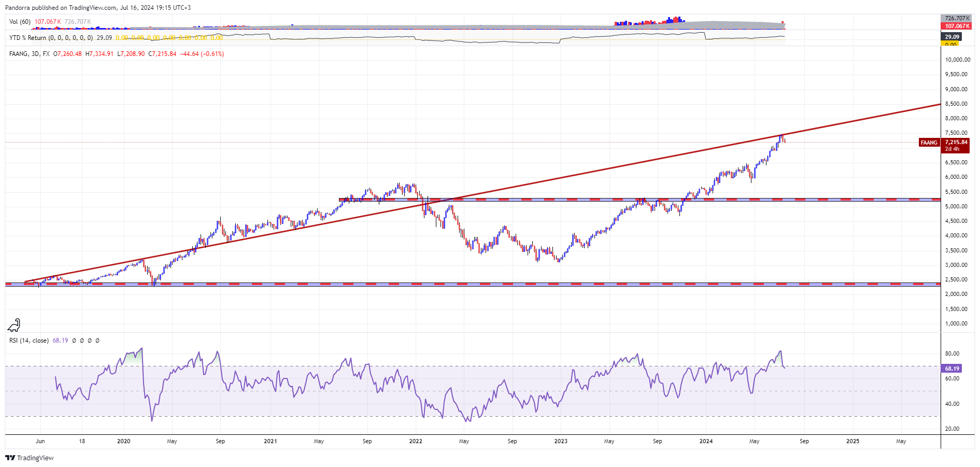Click the 2025 label on time axis
The height and width of the screenshot is (467, 980).
tap(853, 441)
